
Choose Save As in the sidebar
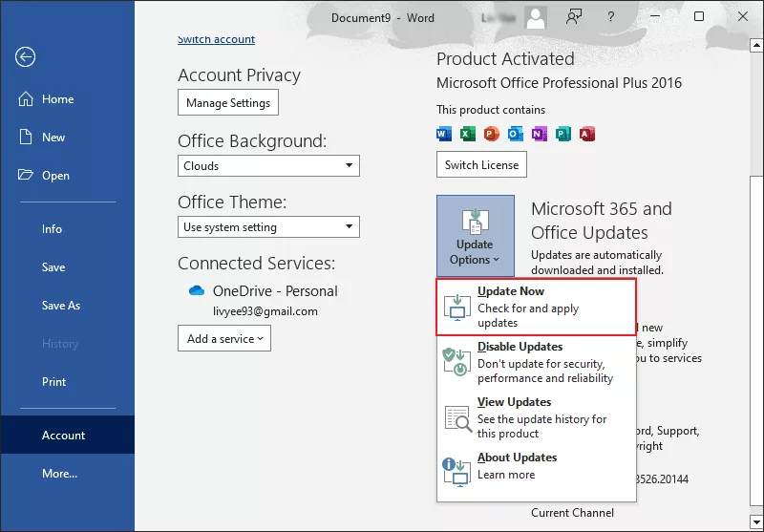tap(67, 306)
